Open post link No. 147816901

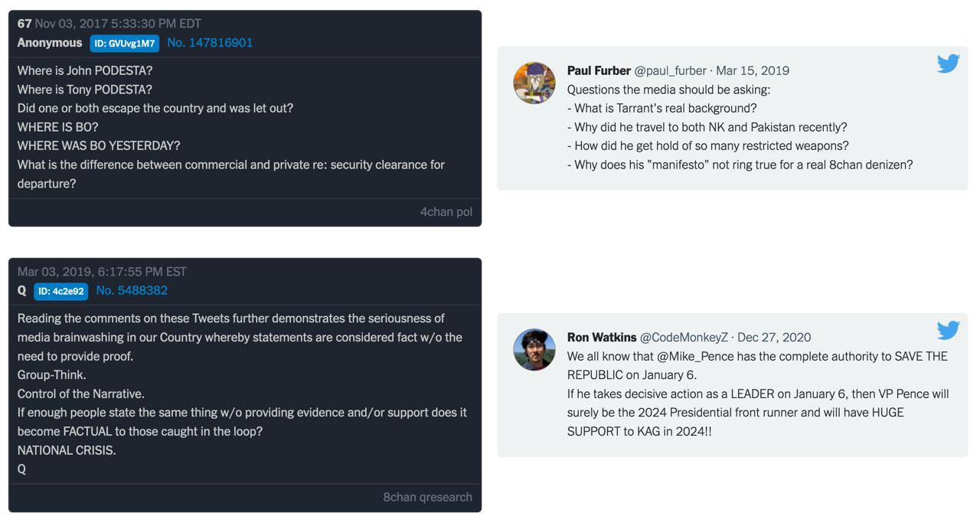click(210, 43)
